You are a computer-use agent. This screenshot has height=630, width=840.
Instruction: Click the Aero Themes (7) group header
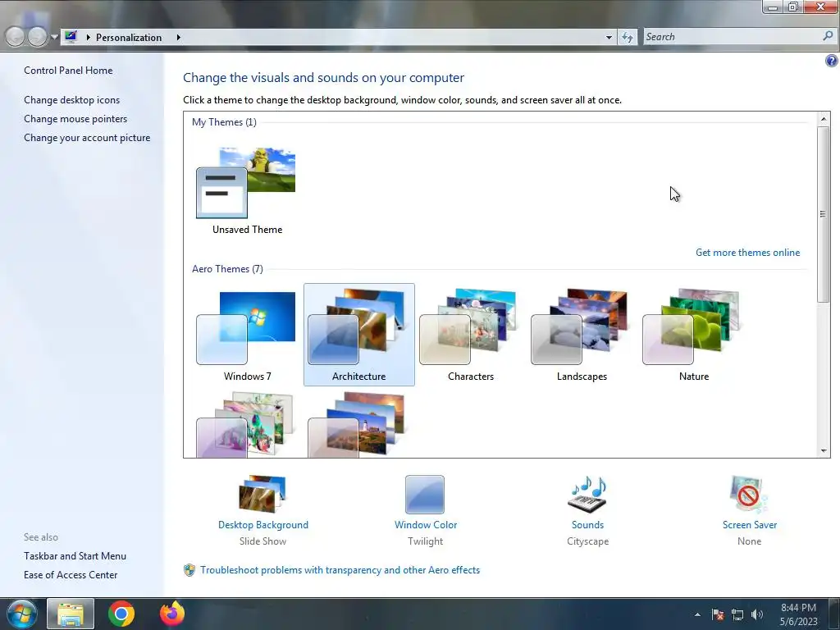coord(227,269)
